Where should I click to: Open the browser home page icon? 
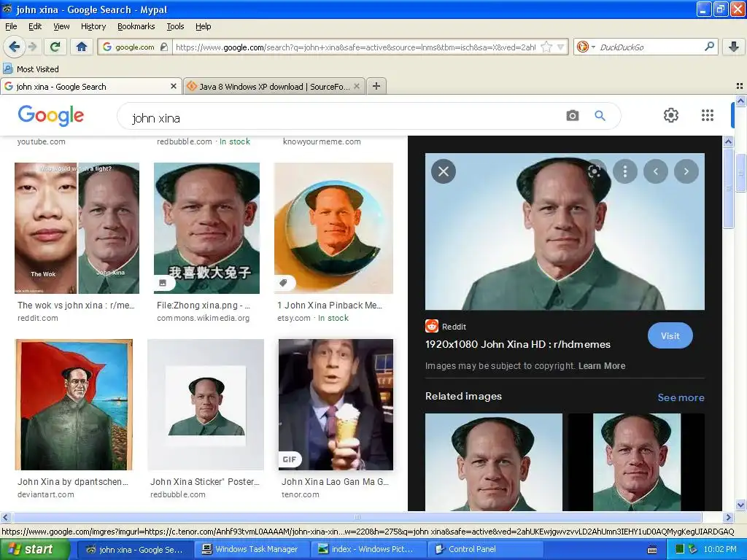click(x=82, y=47)
